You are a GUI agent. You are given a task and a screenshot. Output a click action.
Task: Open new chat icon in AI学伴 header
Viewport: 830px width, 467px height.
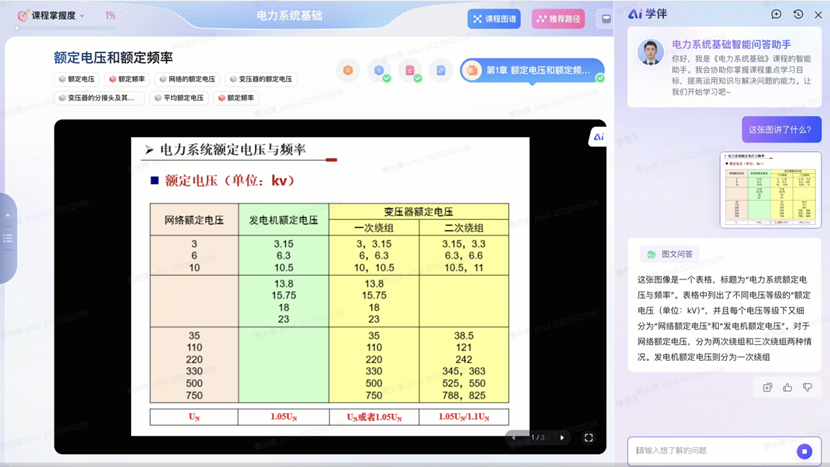pyautogui.click(x=776, y=14)
